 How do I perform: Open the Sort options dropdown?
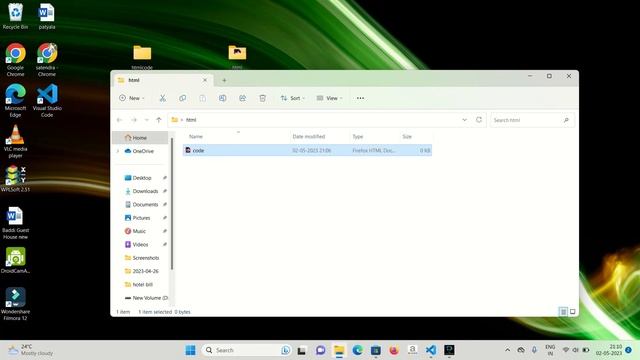point(293,98)
